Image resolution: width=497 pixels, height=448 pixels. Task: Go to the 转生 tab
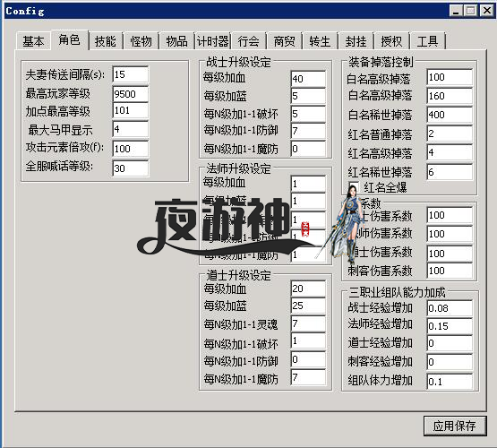point(320,41)
